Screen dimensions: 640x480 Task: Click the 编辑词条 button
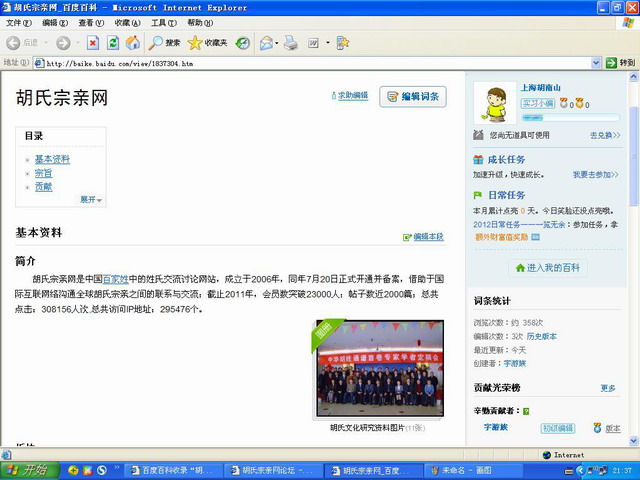click(413, 97)
